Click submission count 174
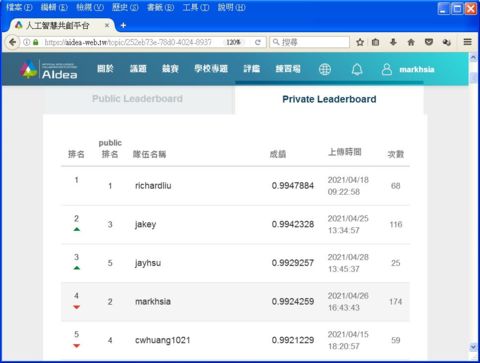Image resolution: width=480 pixels, height=363 pixels. click(396, 302)
